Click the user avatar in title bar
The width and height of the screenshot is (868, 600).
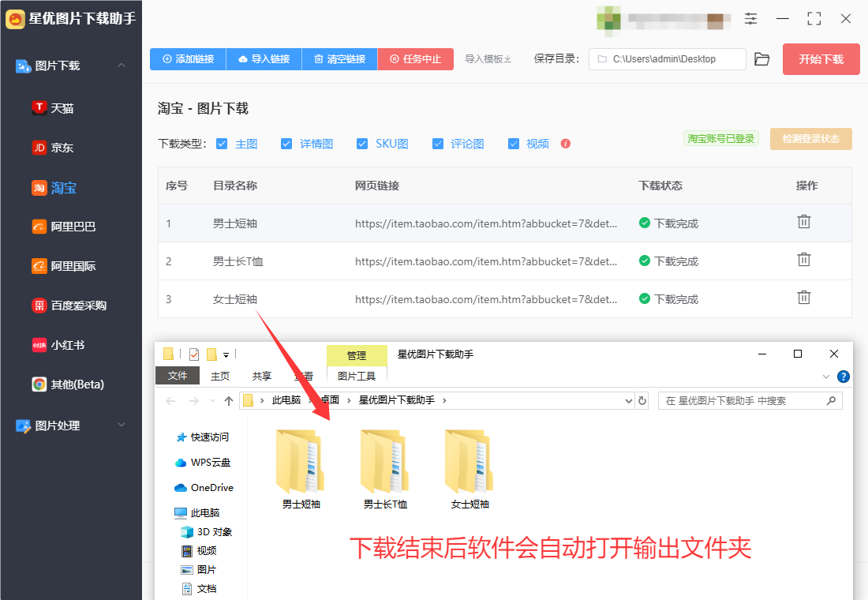[x=608, y=19]
